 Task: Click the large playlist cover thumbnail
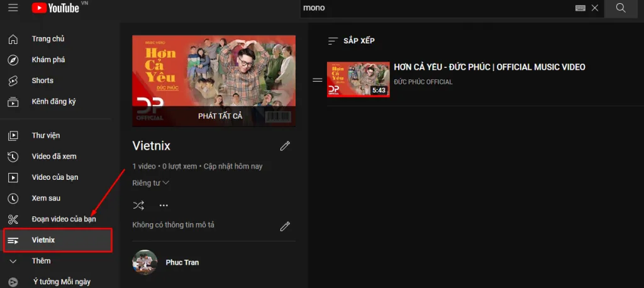coord(214,81)
